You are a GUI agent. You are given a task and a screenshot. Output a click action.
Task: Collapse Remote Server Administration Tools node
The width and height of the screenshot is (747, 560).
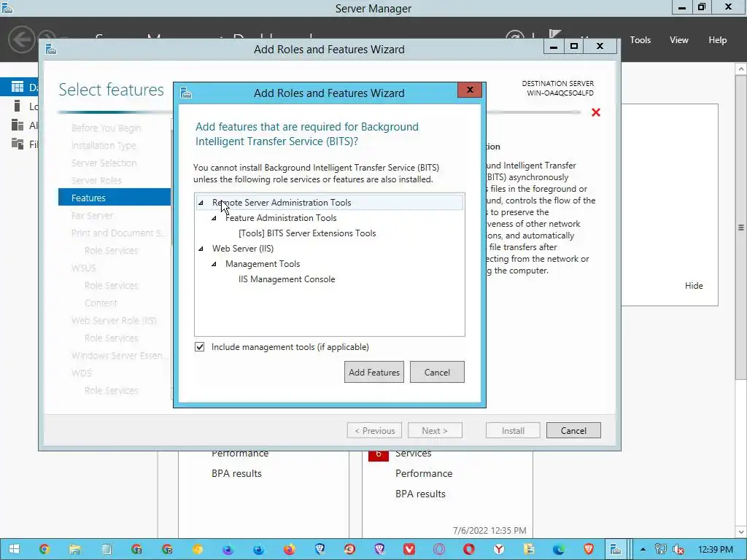pyautogui.click(x=201, y=203)
